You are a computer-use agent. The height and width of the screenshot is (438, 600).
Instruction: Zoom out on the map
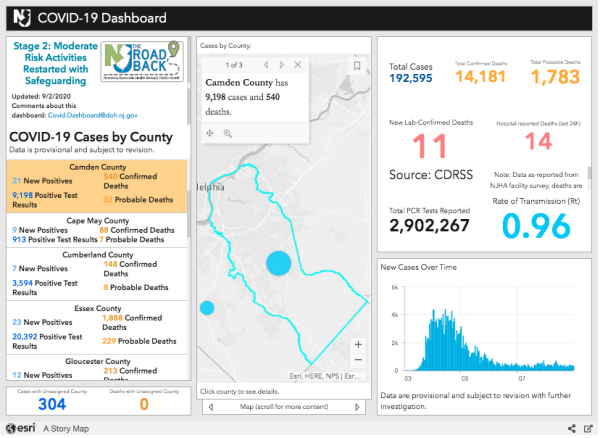(358, 360)
